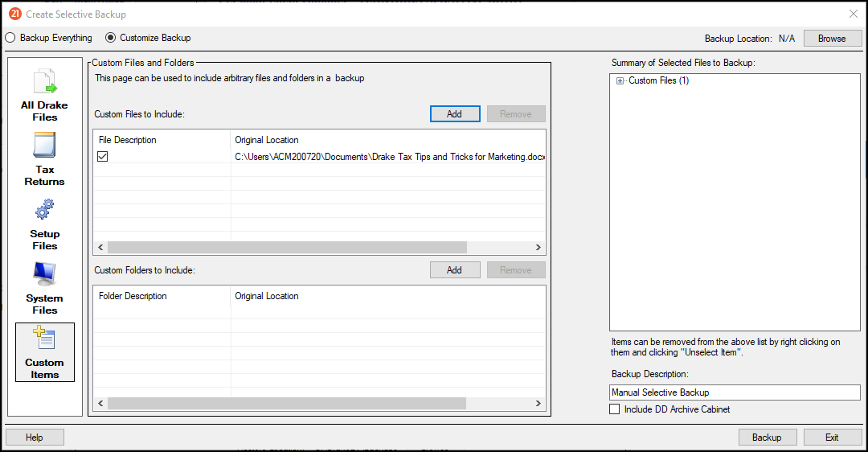The image size is (868, 452).
Task: Click left arrow of custom folders scrollbar
Action: [100, 403]
